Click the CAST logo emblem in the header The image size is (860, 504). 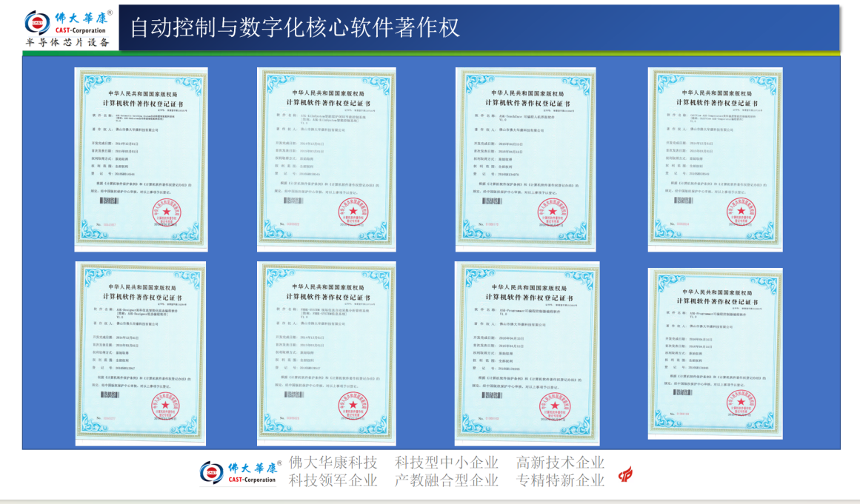38,24
